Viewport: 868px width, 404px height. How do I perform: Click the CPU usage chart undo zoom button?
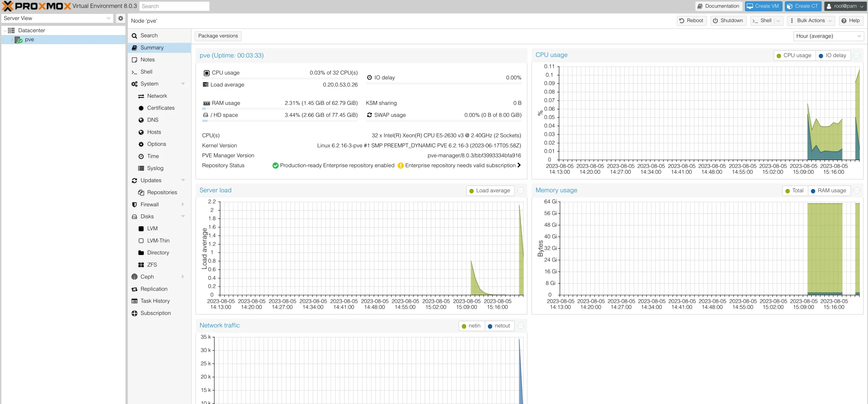[x=857, y=55]
